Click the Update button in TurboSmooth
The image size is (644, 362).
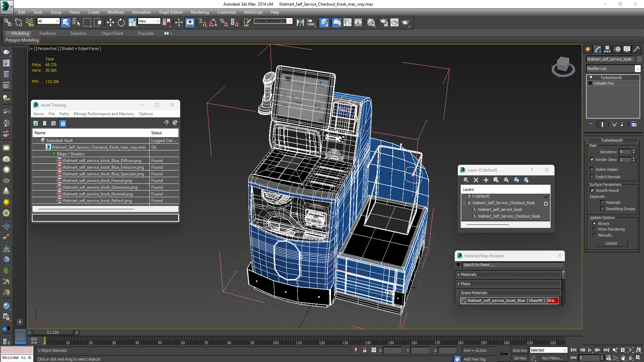pyautogui.click(x=611, y=243)
